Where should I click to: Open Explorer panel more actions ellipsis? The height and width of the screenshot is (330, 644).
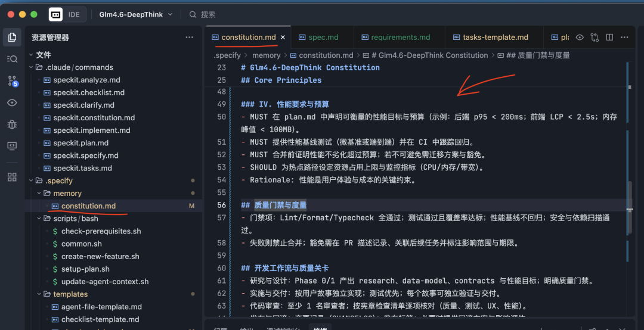(x=190, y=38)
